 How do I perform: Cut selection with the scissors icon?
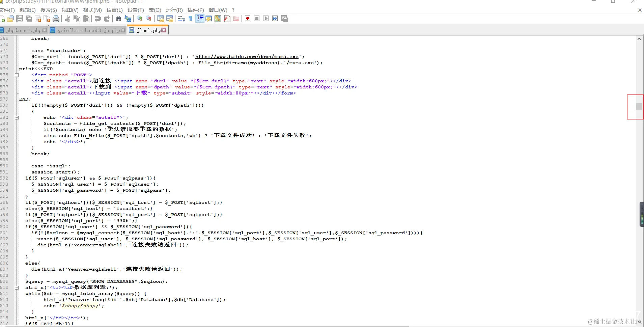click(67, 19)
